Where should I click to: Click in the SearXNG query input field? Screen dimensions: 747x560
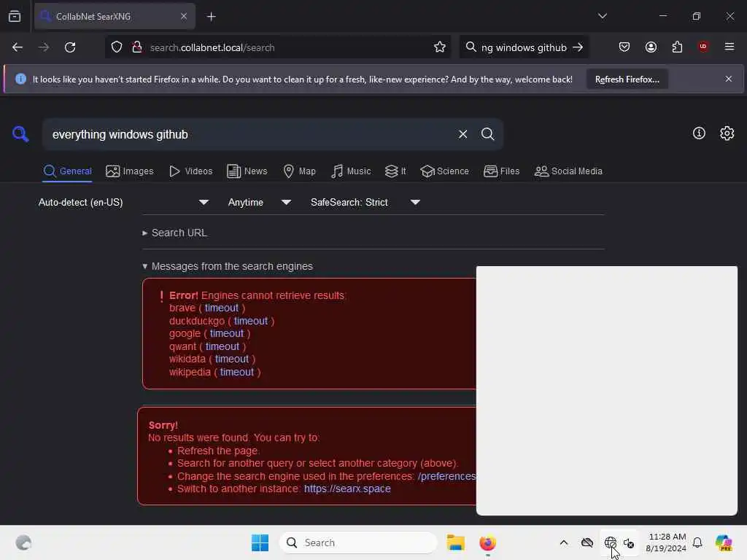[250, 134]
